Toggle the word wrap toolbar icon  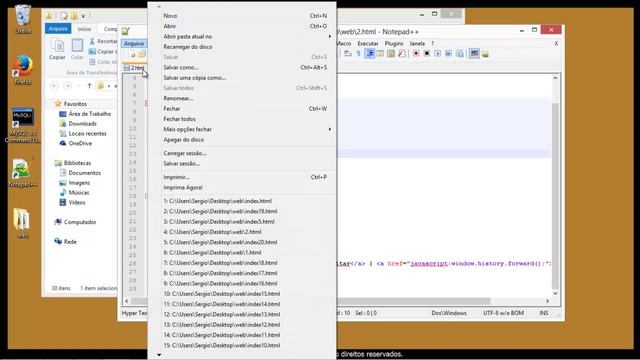pyautogui.click(x=347, y=53)
